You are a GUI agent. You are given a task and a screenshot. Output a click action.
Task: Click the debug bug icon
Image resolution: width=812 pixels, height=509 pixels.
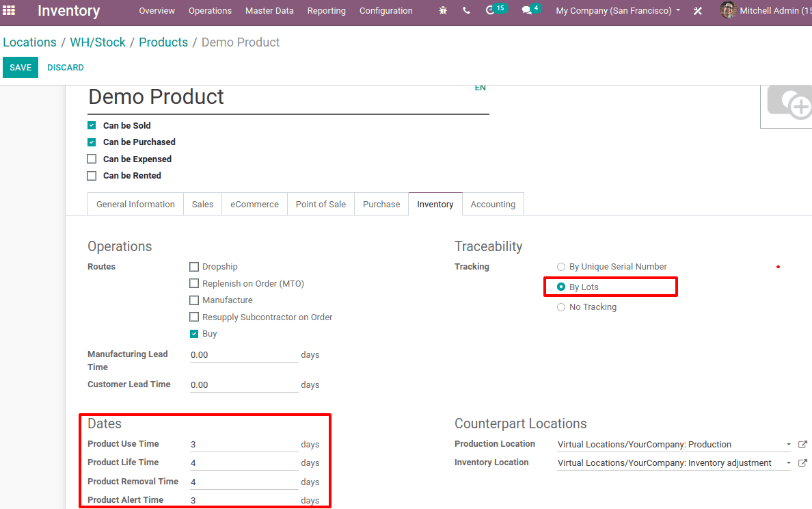pyautogui.click(x=443, y=10)
